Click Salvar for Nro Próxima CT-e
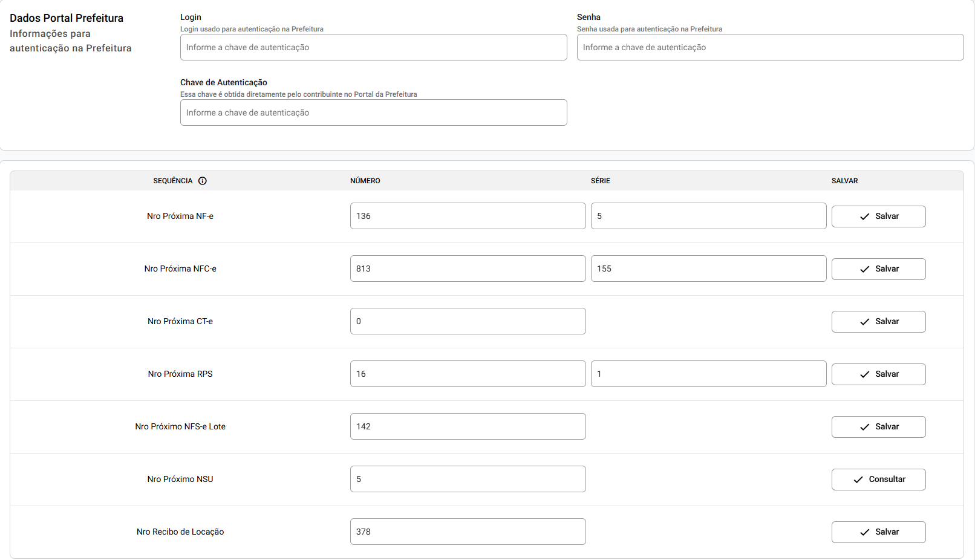 pos(878,322)
